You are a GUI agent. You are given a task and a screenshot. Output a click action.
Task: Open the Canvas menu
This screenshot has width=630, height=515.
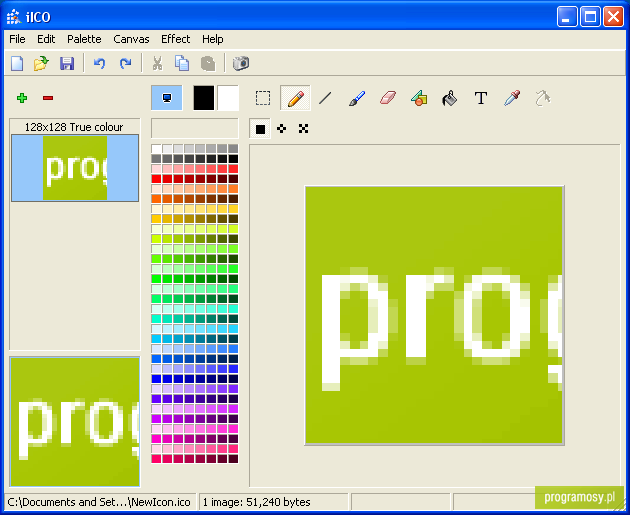pyautogui.click(x=131, y=39)
